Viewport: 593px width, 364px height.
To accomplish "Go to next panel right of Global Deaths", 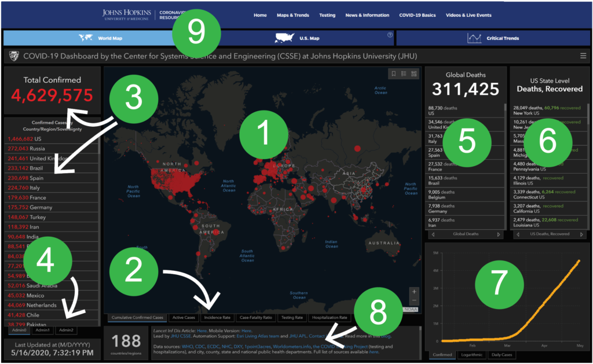I will tap(499, 234).
